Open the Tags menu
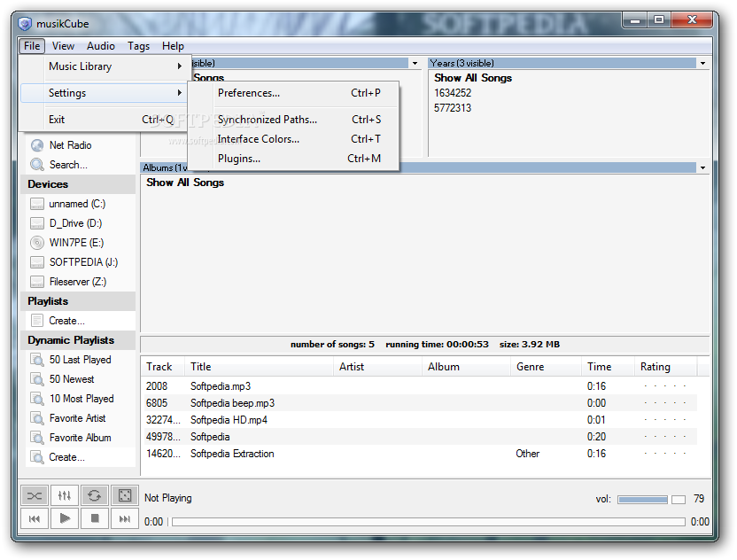737x560 pixels. [x=139, y=46]
